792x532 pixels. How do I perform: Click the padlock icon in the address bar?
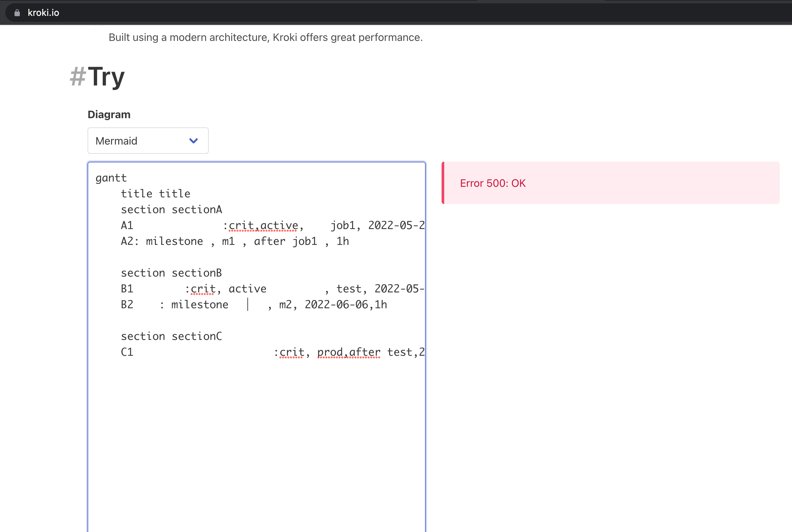[17, 13]
